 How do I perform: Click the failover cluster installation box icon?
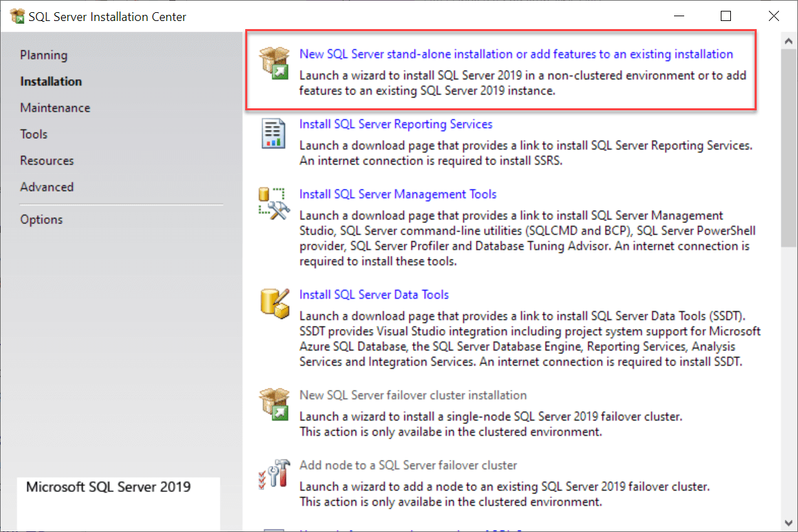[x=274, y=404]
